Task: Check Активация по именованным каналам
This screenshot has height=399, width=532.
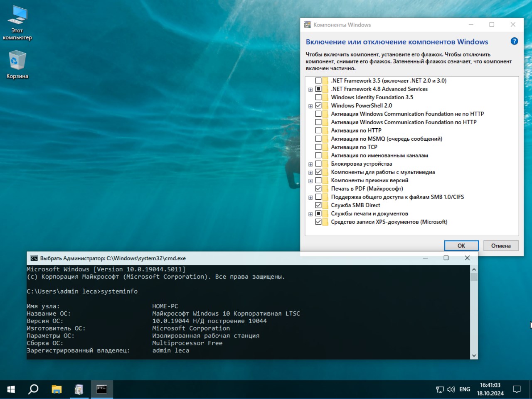Action: [x=318, y=155]
